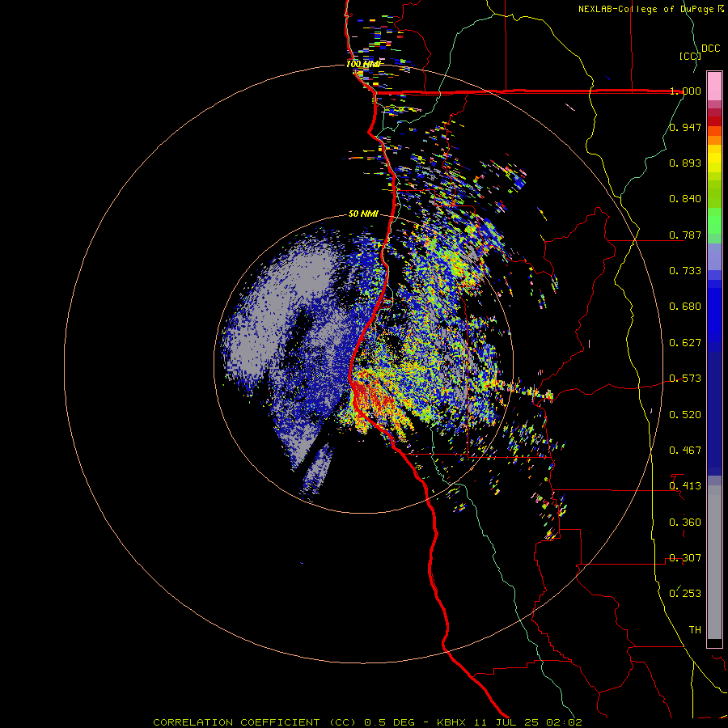Screen dimensions: 728x728
Task: Select the 0.627 legend value
Action: [685, 343]
